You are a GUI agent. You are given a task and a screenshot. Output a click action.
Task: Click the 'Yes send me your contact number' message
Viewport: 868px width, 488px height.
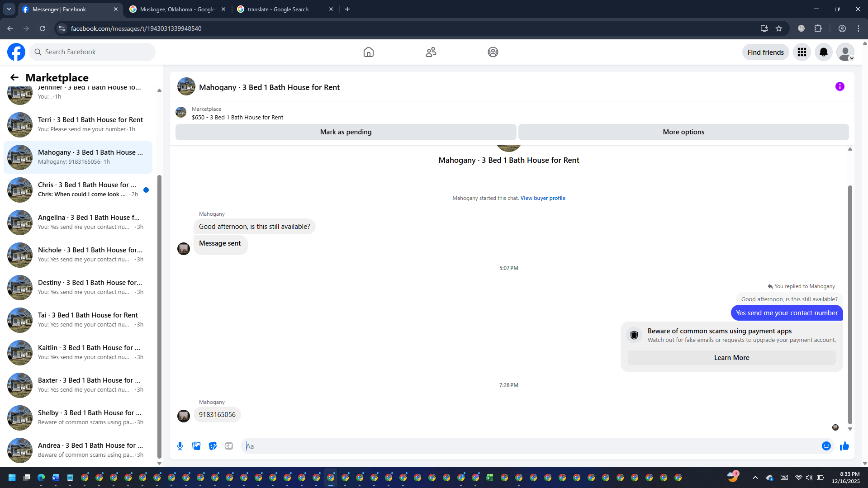[787, 313]
